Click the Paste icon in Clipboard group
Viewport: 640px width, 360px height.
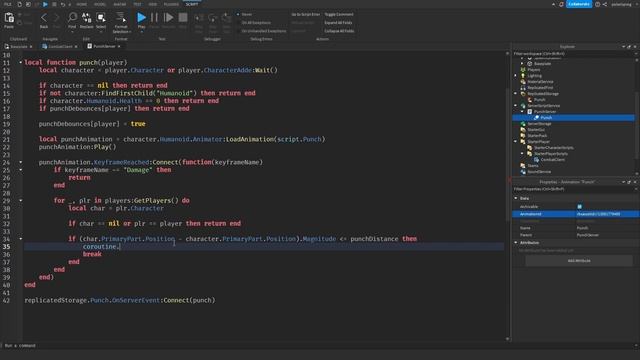coord(9,18)
